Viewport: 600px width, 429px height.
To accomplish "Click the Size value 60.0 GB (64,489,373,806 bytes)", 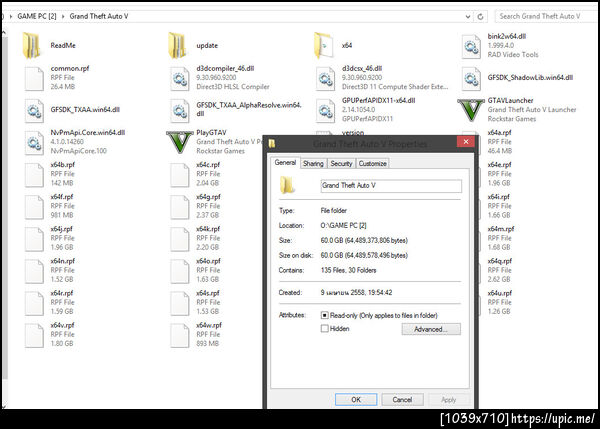I will [x=364, y=240].
